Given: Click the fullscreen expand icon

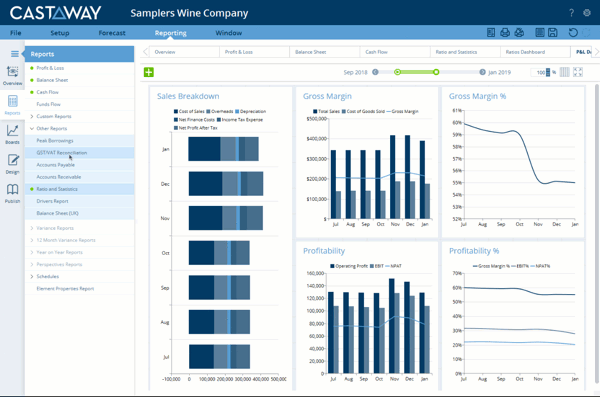Looking at the screenshot, I should [578, 72].
